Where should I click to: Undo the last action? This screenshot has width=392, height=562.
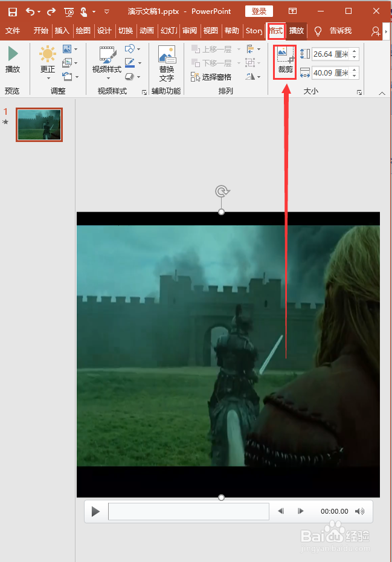tap(30, 12)
